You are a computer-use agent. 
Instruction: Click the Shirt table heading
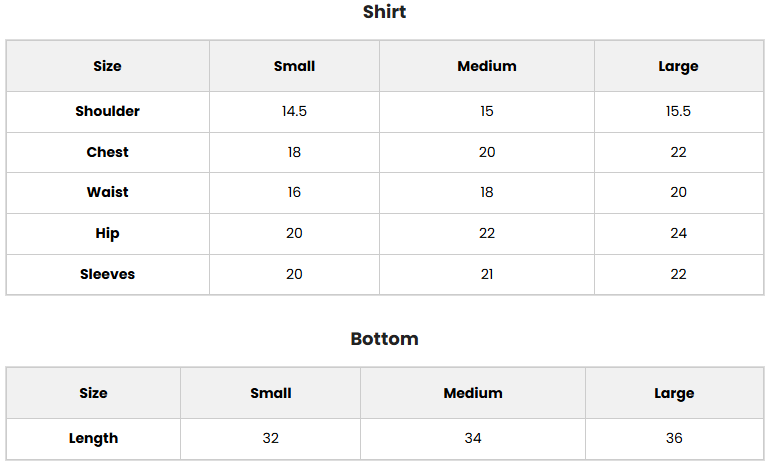tap(384, 13)
